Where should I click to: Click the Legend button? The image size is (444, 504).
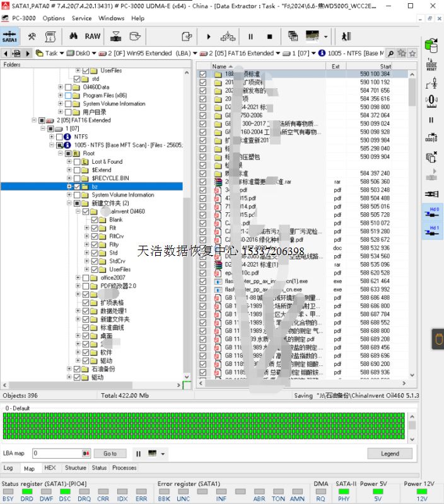tap(390, 454)
